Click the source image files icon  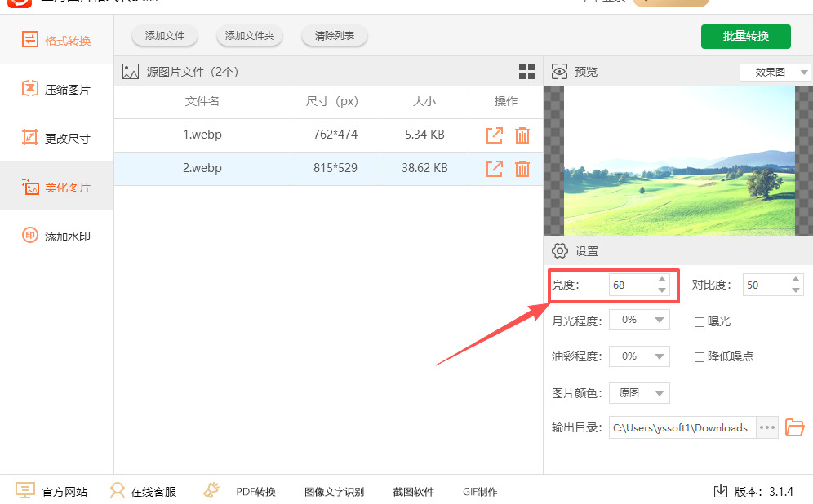[x=131, y=72]
